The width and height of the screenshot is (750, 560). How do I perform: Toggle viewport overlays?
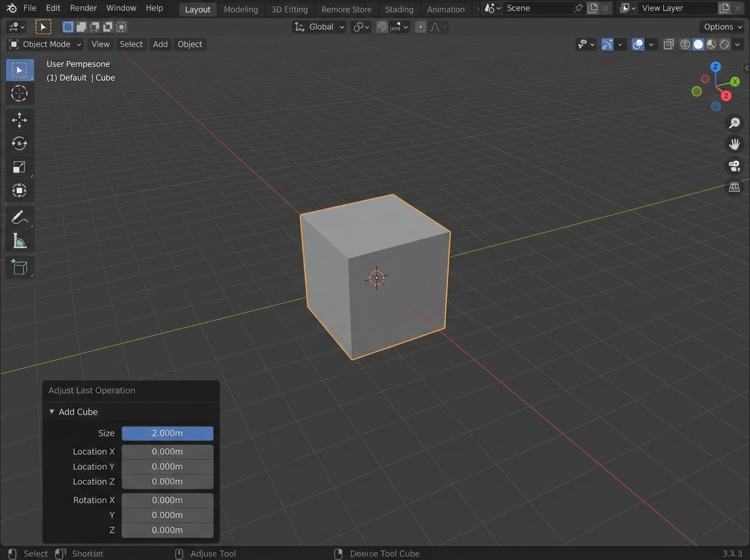point(638,44)
